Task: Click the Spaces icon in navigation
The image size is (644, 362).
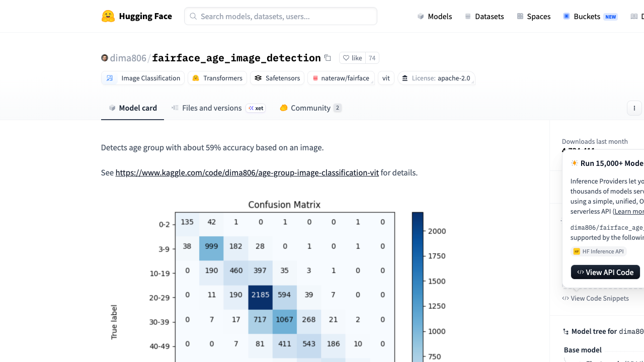Action: pos(520,16)
